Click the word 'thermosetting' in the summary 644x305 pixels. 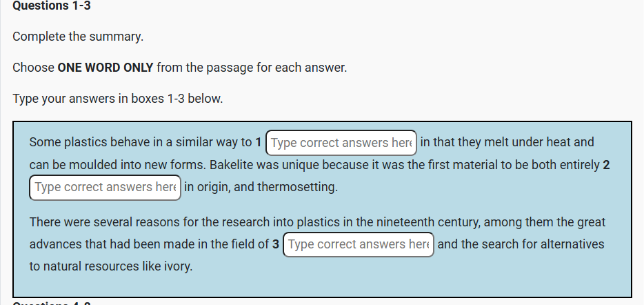point(296,187)
